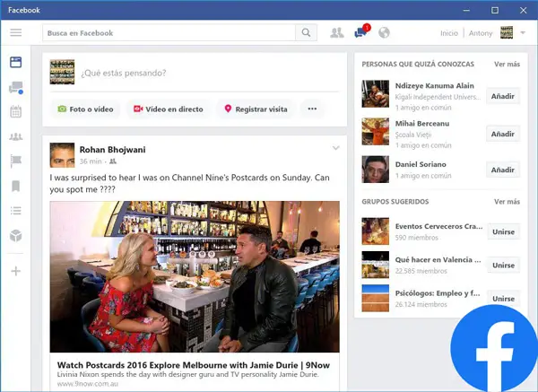Open Messenger from the left sidebar
This screenshot has width=538, height=392.
(x=15, y=88)
